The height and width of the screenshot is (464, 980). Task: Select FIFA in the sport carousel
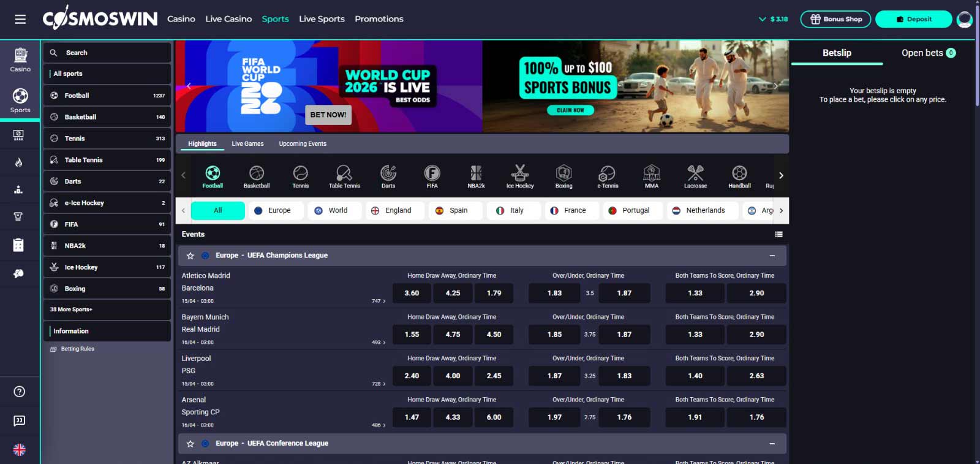pyautogui.click(x=432, y=177)
